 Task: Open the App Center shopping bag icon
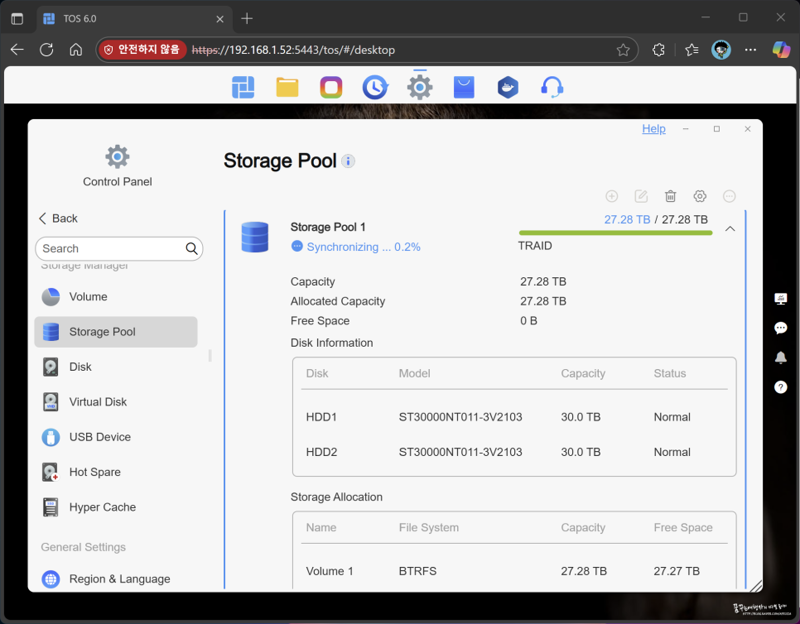464,87
